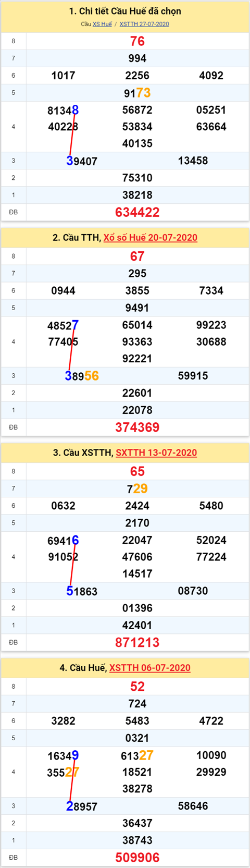Click the number 51863
This screenshot has width=250, height=868.
[82, 591]
